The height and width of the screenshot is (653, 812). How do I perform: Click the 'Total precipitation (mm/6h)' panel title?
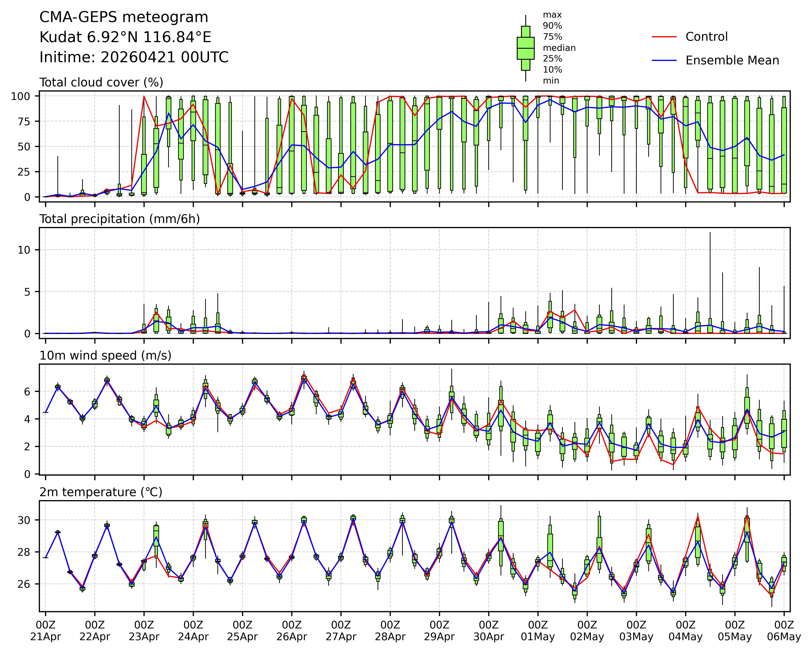pyautogui.click(x=119, y=219)
